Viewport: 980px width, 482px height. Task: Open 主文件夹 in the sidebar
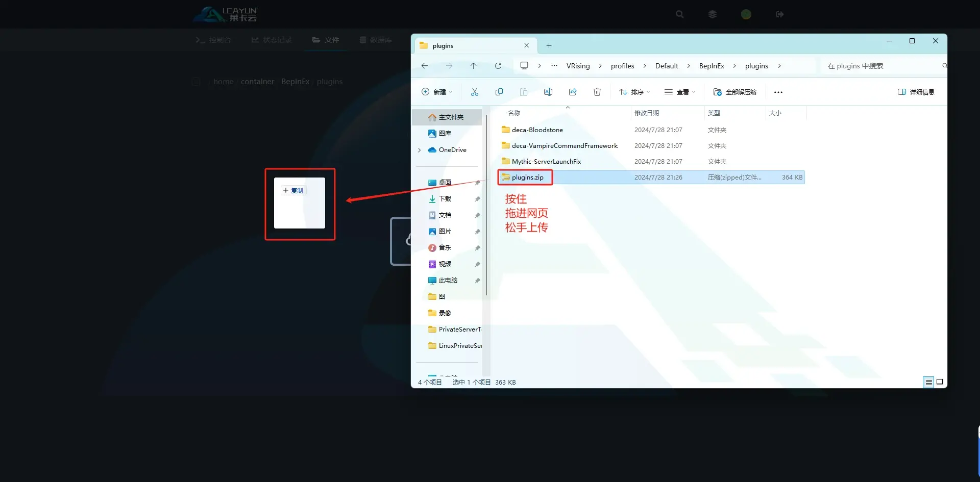tap(447, 117)
